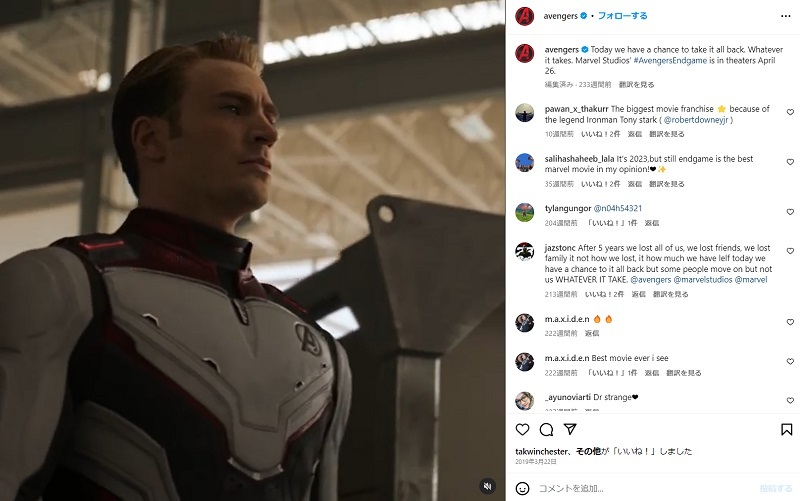Save the post with the bookmark icon
This screenshot has height=501, width=800.
pyautogui.click(x=787, y=430)
